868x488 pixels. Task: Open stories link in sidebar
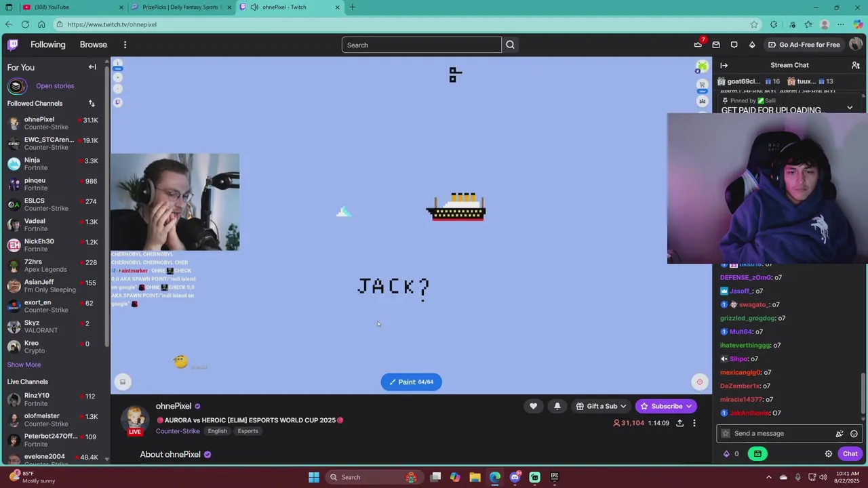coord(55,86)
